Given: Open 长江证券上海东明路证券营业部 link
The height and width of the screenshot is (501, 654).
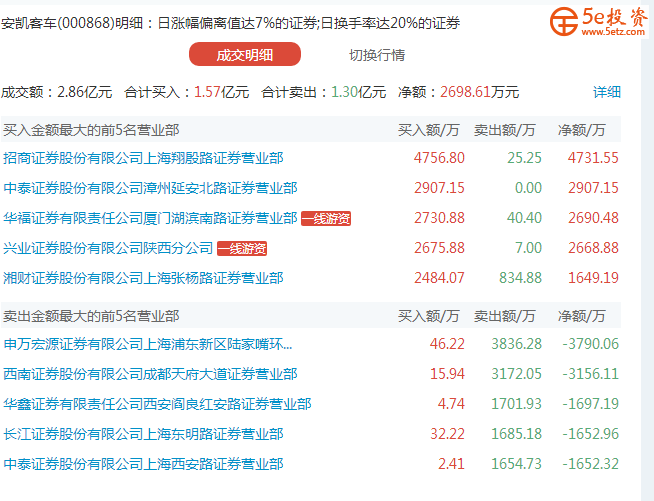Looking at the screenshot, I should coord(143,434).
